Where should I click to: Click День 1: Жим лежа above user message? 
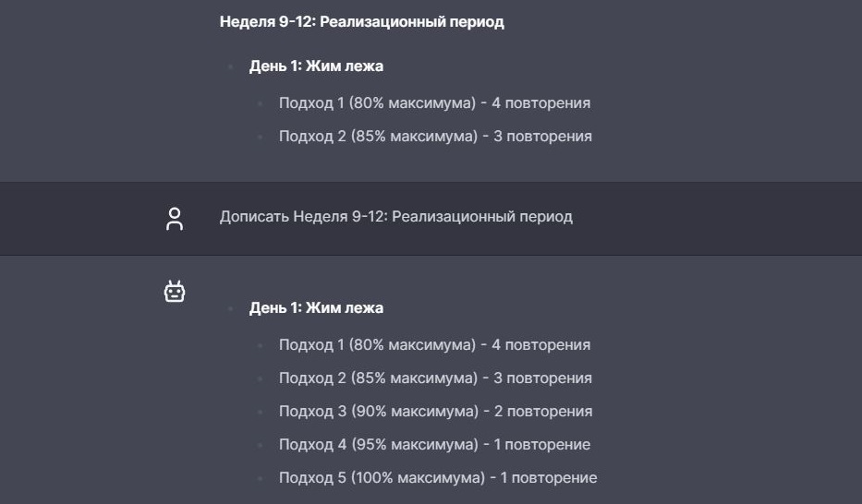coord(316,66)
